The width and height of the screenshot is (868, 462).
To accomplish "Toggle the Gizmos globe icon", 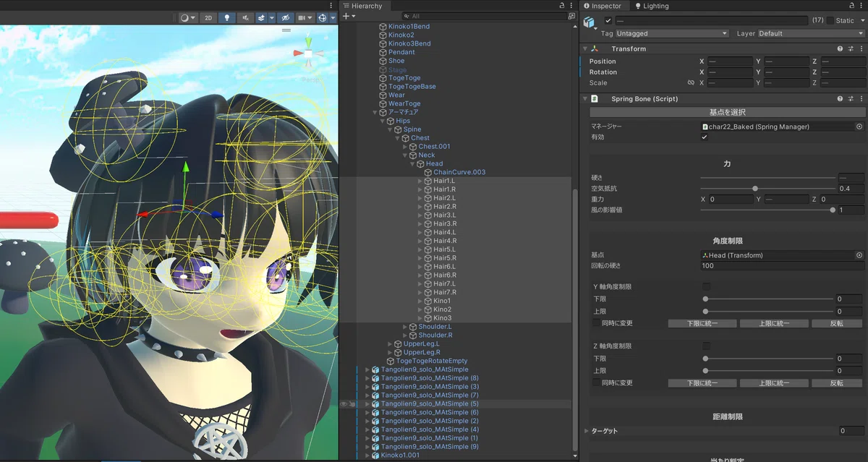I will [x=323, y=17].
